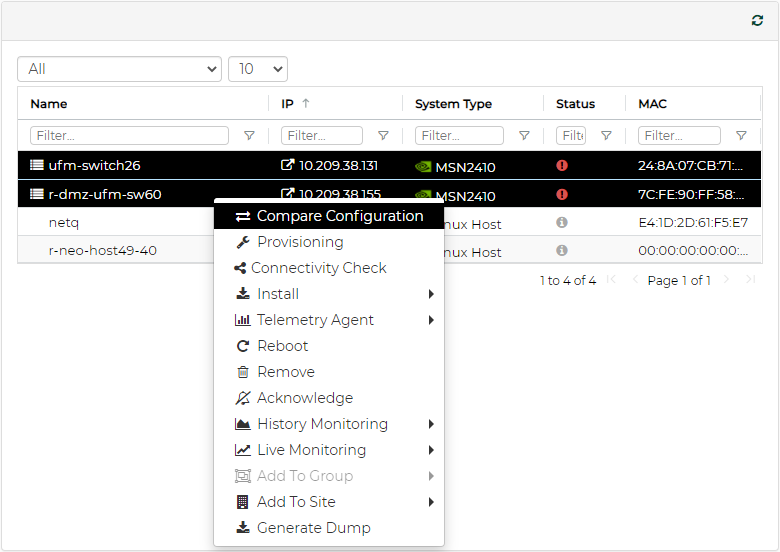Open filter options funnel for MAC column

tap(741, 135)
